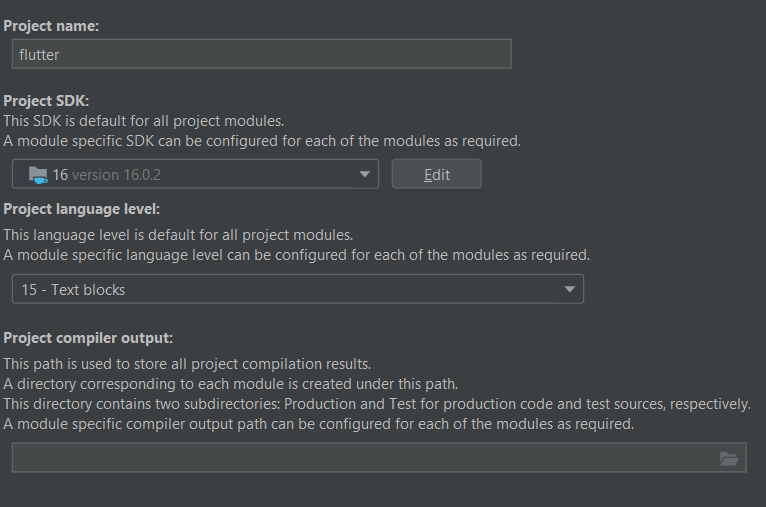
Task: Click 'A module specific SDK' description line
Action: tap(262, 140)
